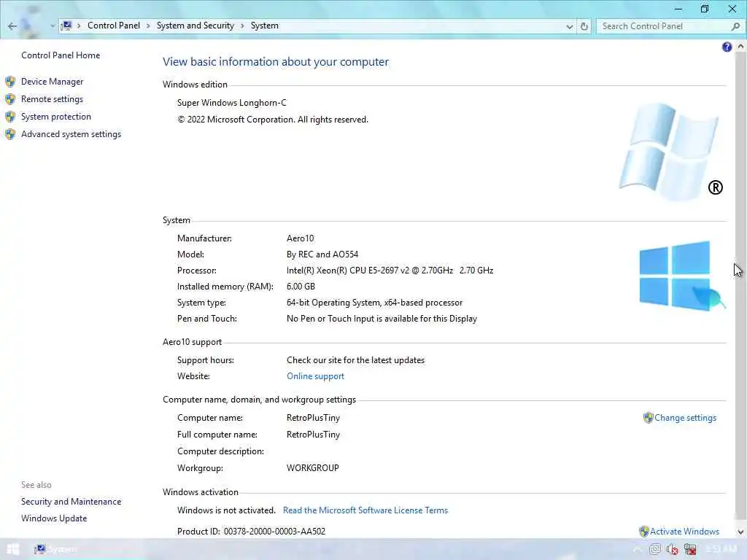Click shield icon next to Activate Windows

coord(643,532)
